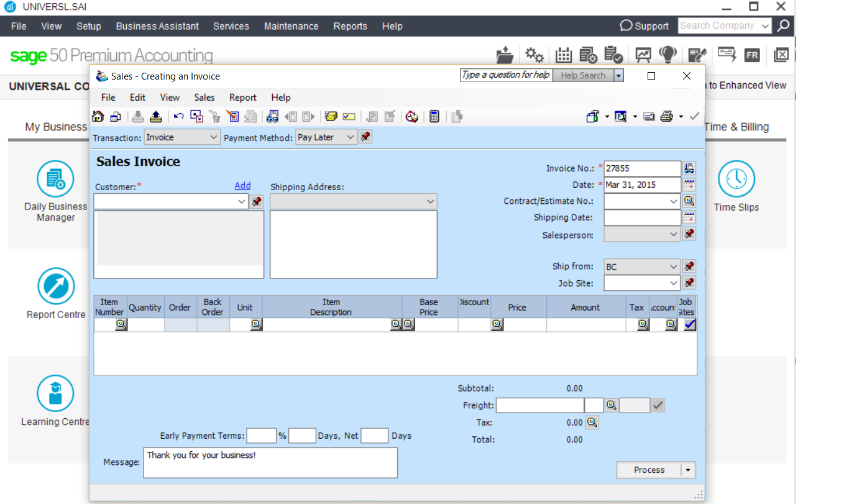Screen dimensions: 867x504
Task: Click the Print printer icon in invoice toolbar
Action: pyautogui.click(x=667, y=116)
